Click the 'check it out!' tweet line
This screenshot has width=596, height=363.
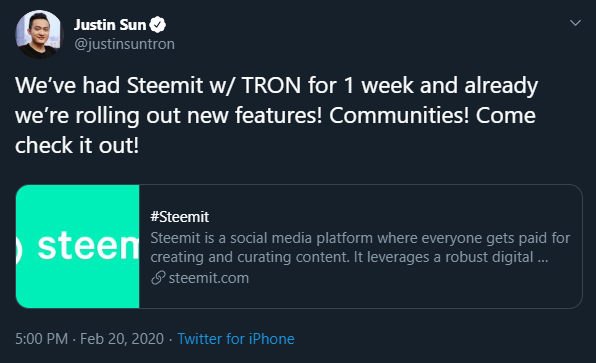77,146
